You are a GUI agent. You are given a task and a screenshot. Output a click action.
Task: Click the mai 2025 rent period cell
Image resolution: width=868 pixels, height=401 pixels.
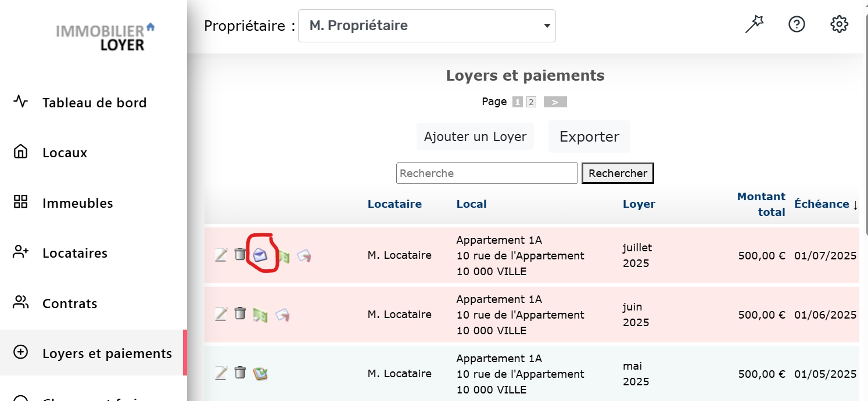point(636,374)
